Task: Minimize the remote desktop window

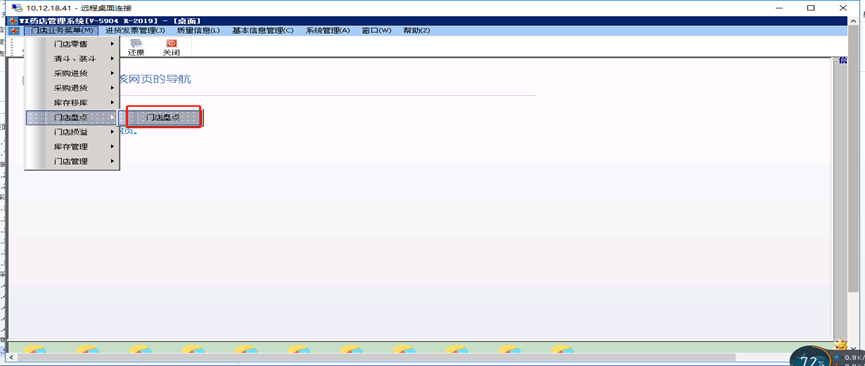Action: tap(778, 8)
